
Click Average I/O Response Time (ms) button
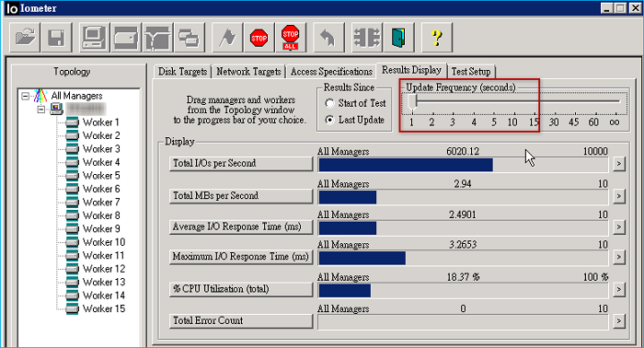point(241,226)
